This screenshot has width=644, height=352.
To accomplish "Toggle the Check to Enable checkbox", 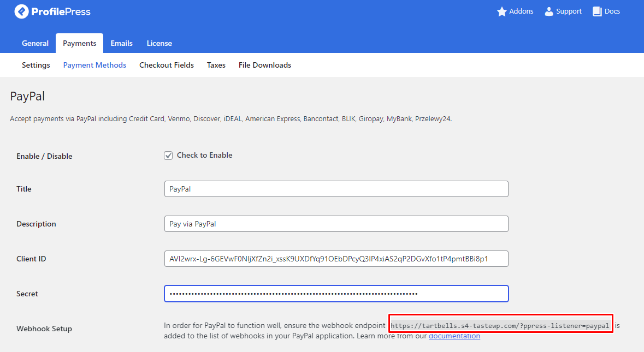I will click(168, 156).
